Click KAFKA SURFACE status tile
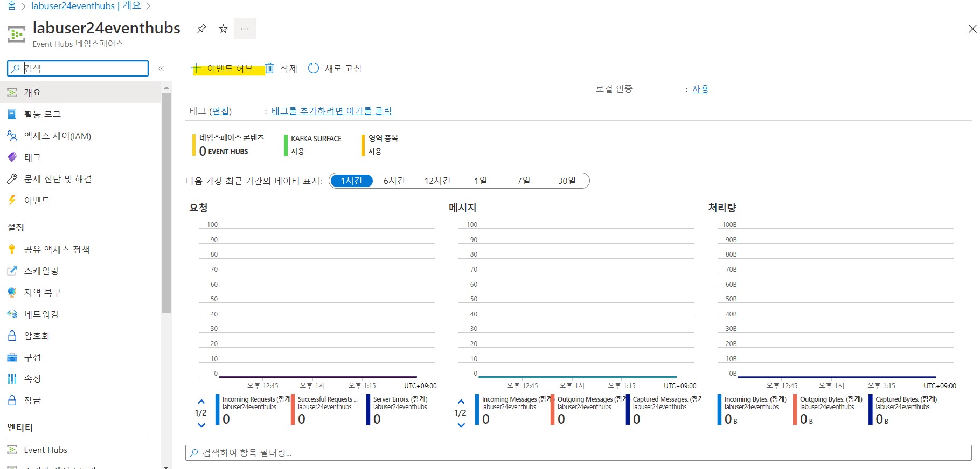This screenshot has width=980, height=469. tap(314, 145)
